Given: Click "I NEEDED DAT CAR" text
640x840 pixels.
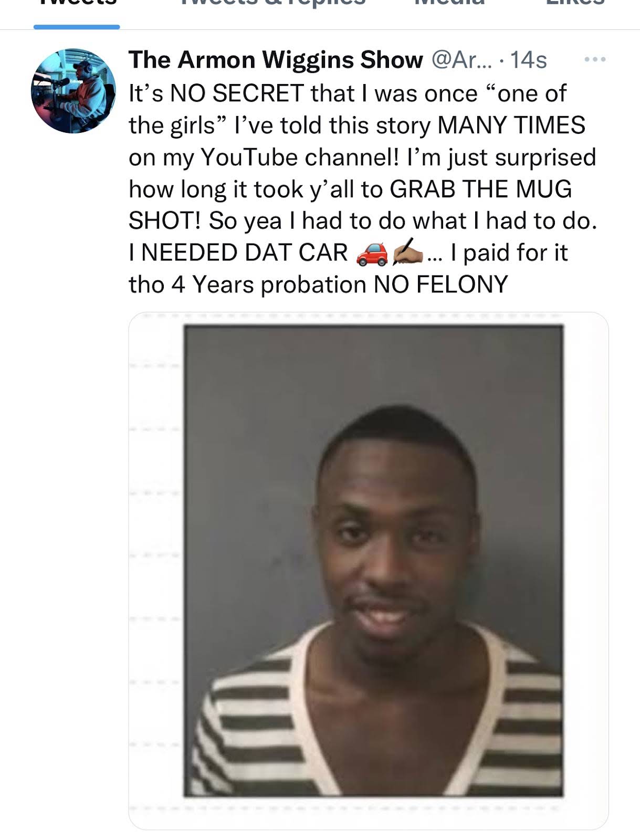Looking at the screenshot, I should tap(238, 253).
